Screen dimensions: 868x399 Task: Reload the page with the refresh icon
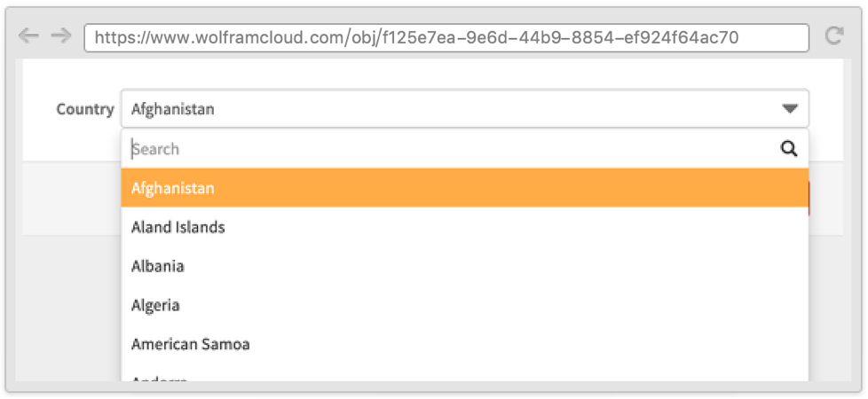coord(833,35)
